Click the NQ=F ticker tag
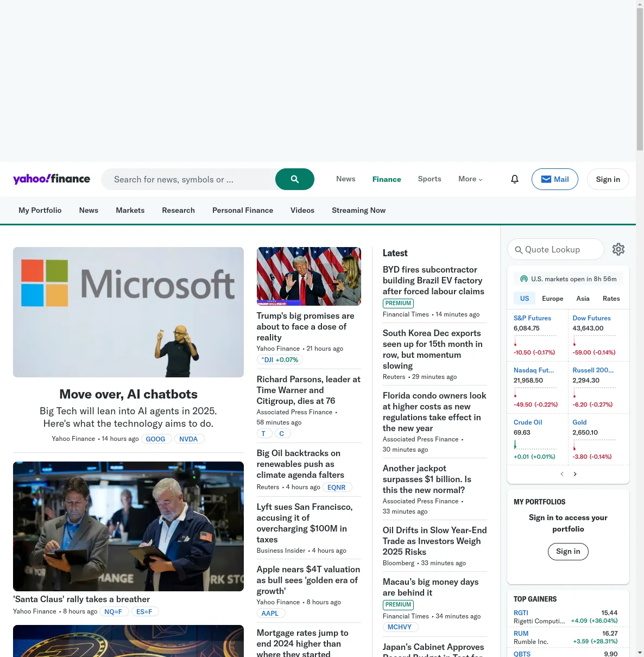This screenshot has width=644, height=657. tap(113, 611)
